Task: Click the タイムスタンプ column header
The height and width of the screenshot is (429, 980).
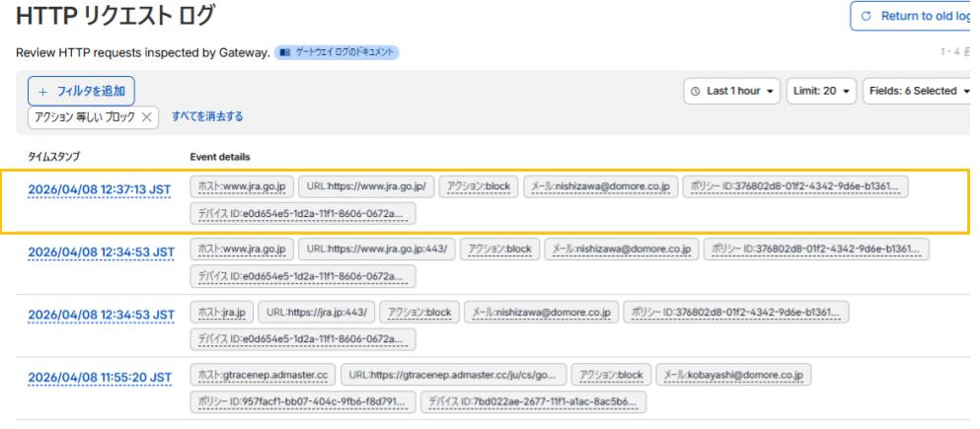Action: point(57,156)
